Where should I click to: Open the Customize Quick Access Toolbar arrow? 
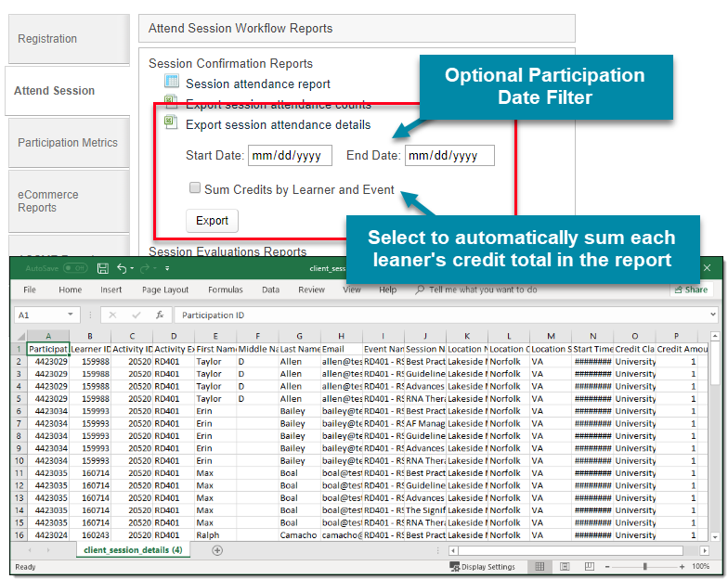(167, 268)
